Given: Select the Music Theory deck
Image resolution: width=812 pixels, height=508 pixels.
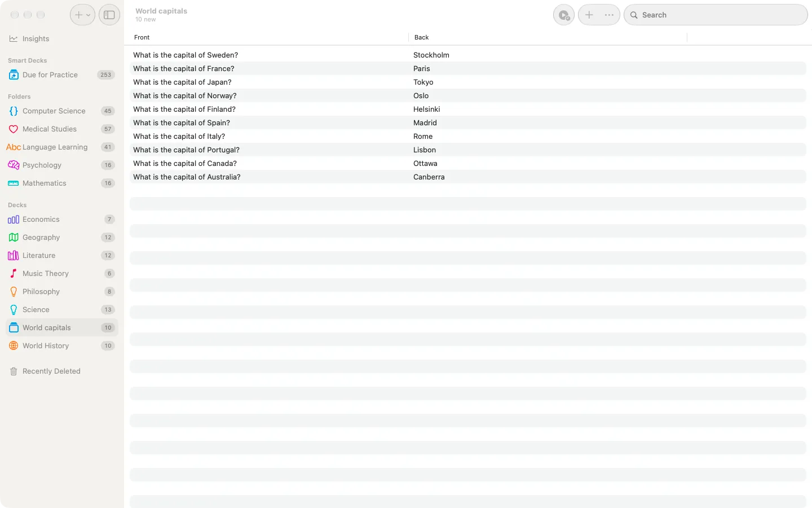Looking at the screenshot, I should pos(62,274).
